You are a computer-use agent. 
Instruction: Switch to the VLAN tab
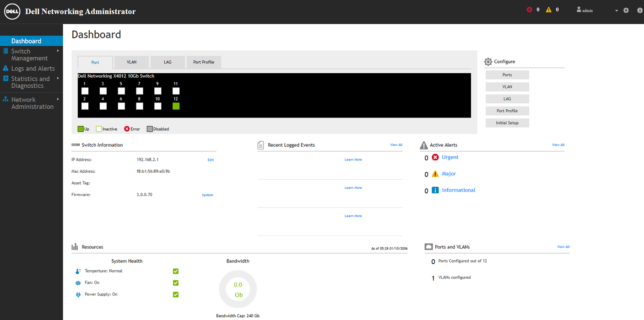pyautogui.click(x=132, y=62)
